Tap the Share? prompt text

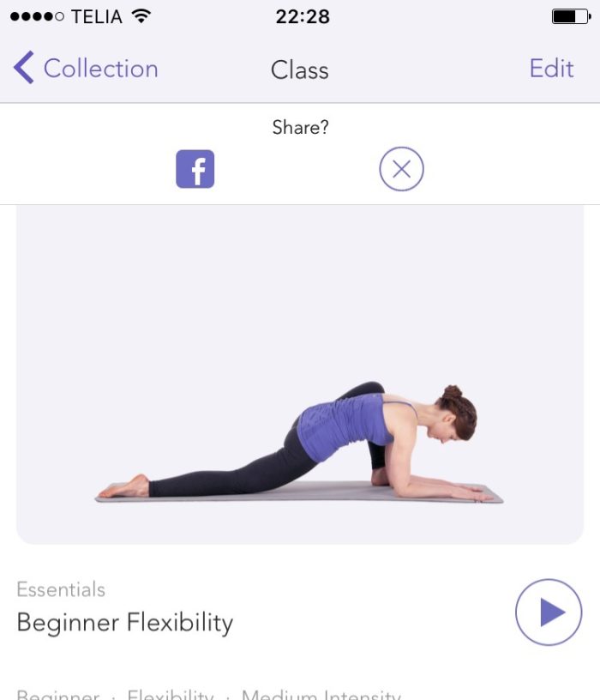tap(301, 127)
